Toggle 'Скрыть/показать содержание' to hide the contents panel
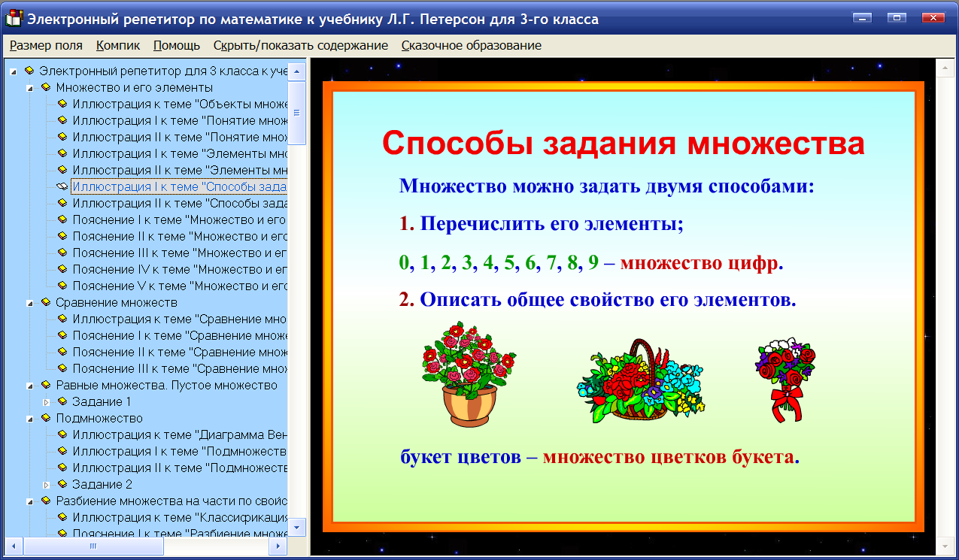This screenshot has height=560, width=959. click(x=300, y=45)
